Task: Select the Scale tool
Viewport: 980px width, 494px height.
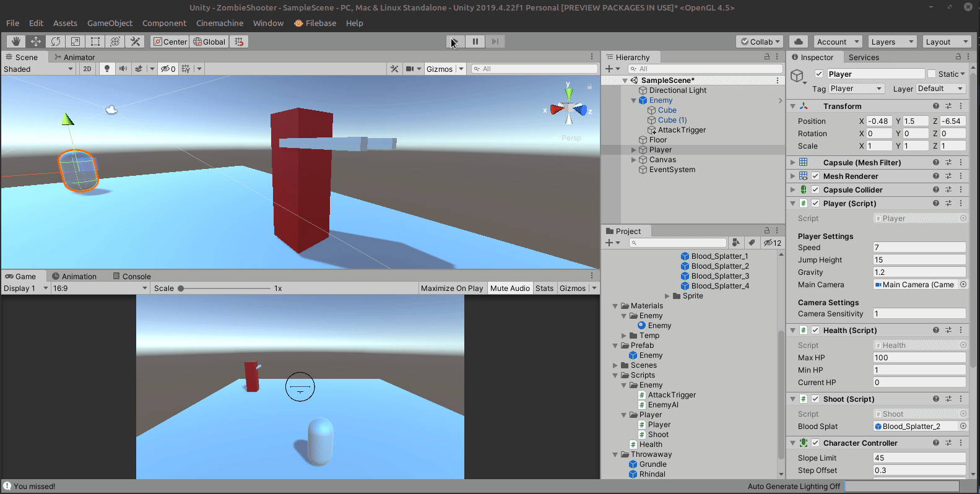Action: [x=76, y=41]
